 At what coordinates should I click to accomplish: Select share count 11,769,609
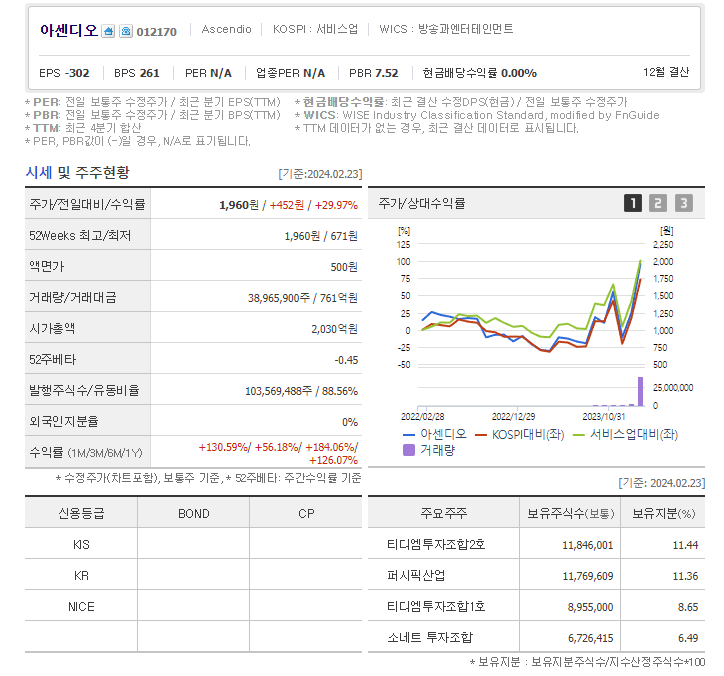pos(587,576)
